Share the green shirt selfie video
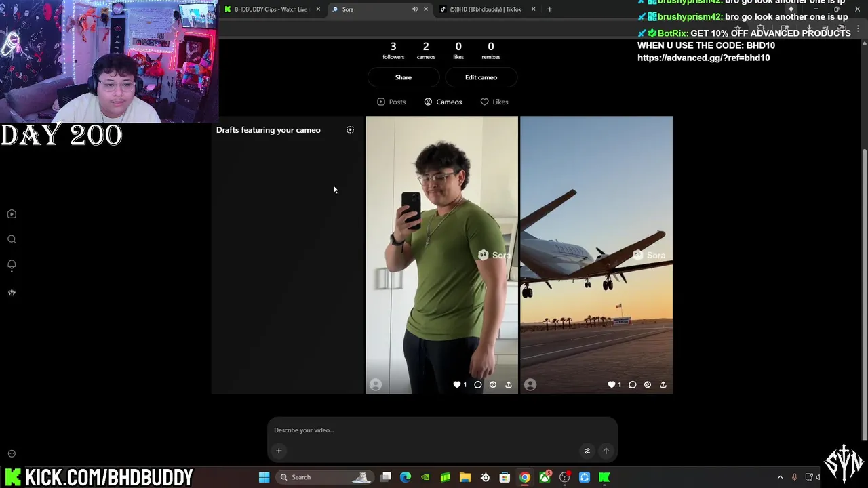 (x=509, y=384)
